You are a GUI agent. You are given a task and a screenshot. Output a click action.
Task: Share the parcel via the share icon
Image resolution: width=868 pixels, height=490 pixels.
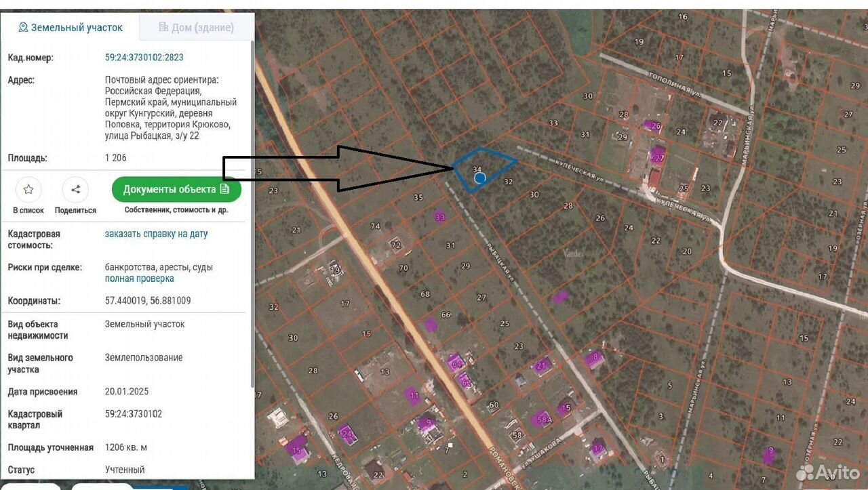pyautogui.click(x=75, y=190)
